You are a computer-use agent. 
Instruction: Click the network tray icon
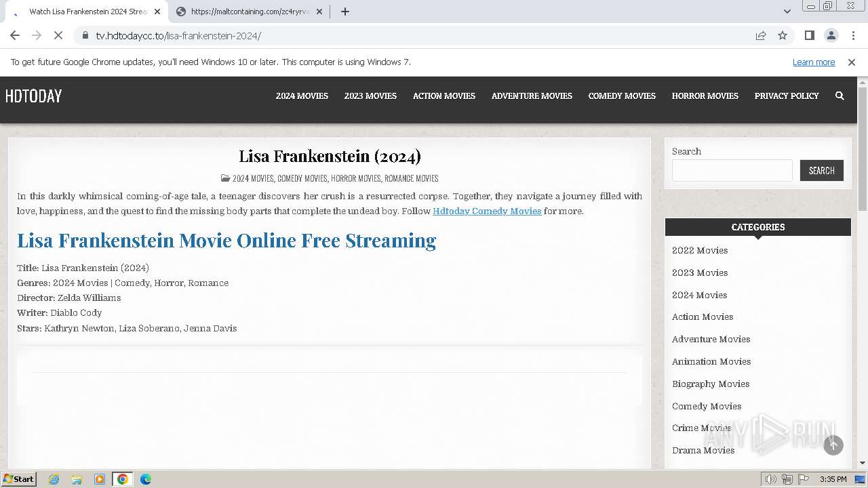click(787, 479)
